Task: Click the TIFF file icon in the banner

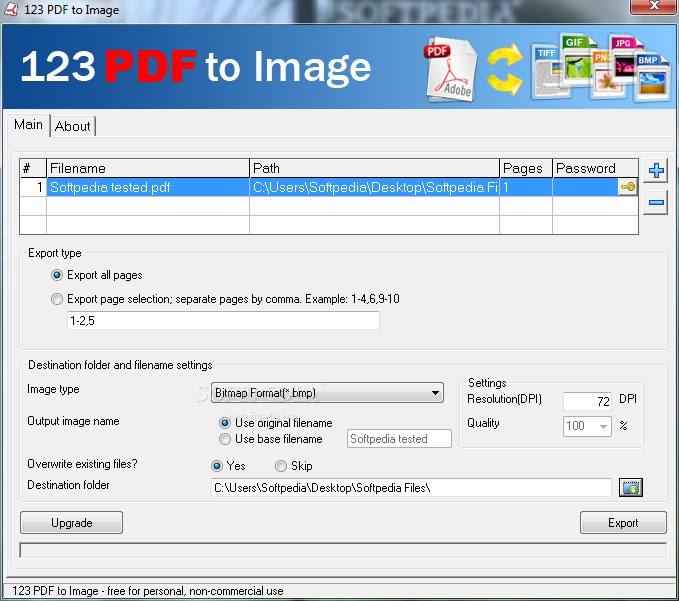Action: pyautogui.click(x=547, y=72)
